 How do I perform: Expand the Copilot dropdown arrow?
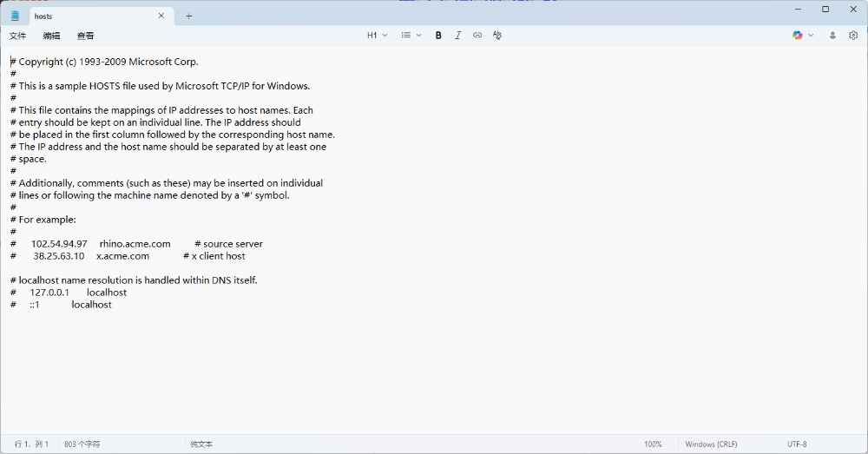tap(812, 36)
